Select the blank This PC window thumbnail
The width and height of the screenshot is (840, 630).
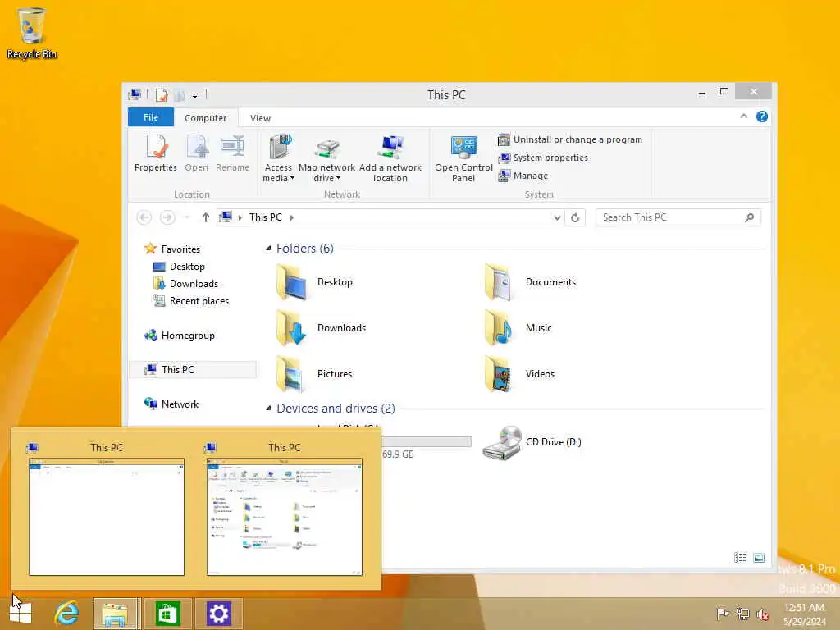tap(107, 517)
